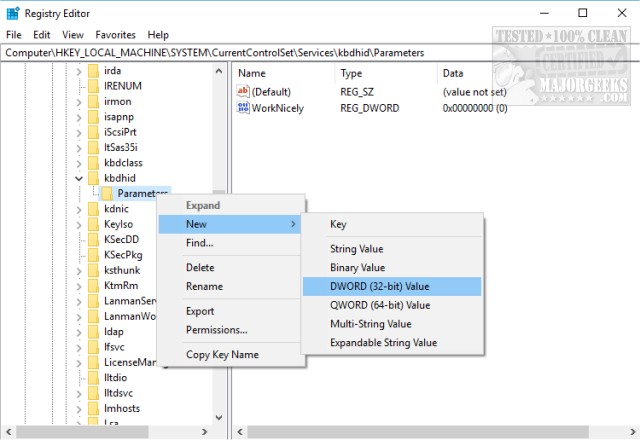The height and width of the screenshot is (440, 640).
Task: Expand the kbdclass tree node
Action: click(x=79, y=164)
